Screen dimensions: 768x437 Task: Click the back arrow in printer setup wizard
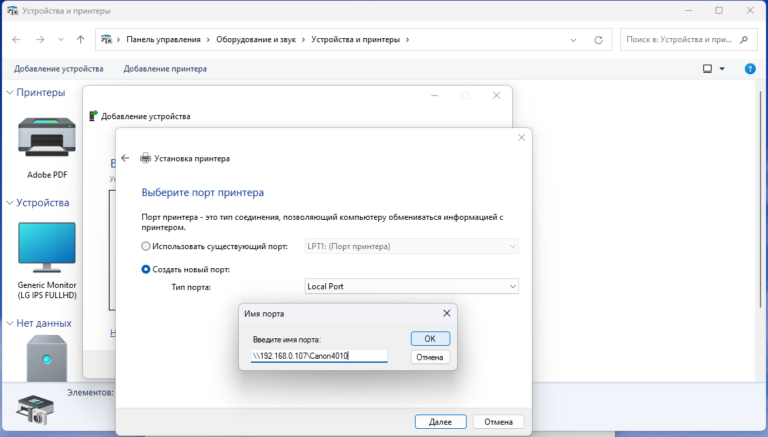coord(125,158)
